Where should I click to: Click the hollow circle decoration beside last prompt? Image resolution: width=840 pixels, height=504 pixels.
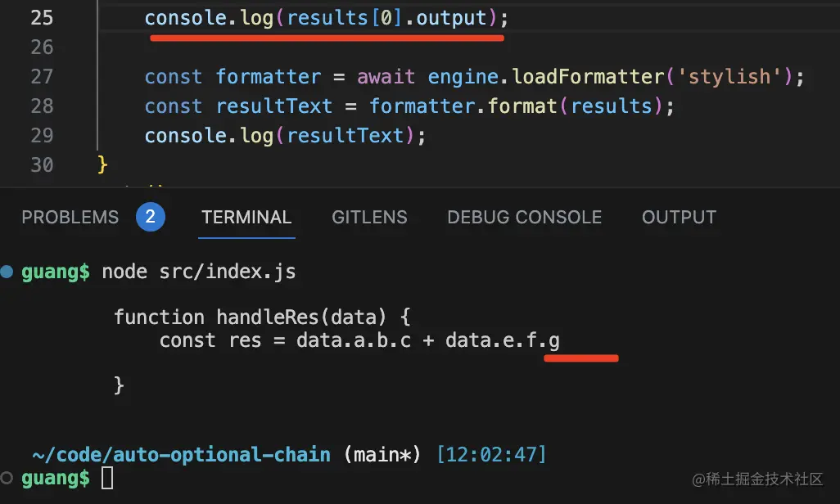7,477
